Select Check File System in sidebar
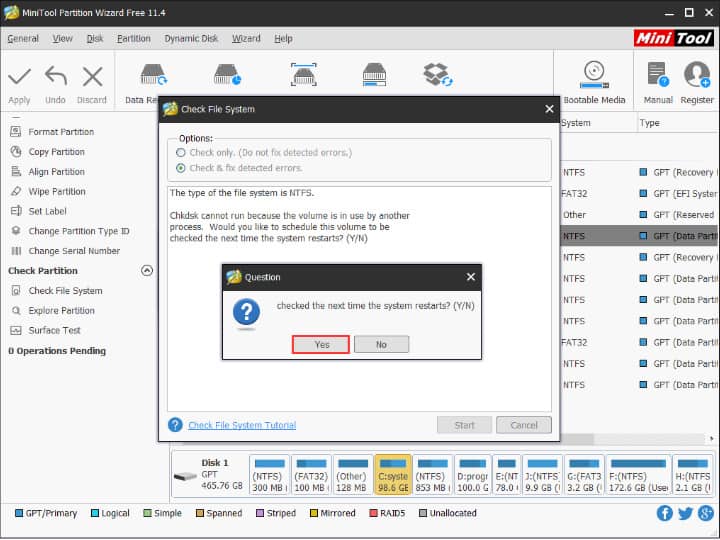This screenshot has width=720, height=540. pyautogui.click(x=65, y=291)
